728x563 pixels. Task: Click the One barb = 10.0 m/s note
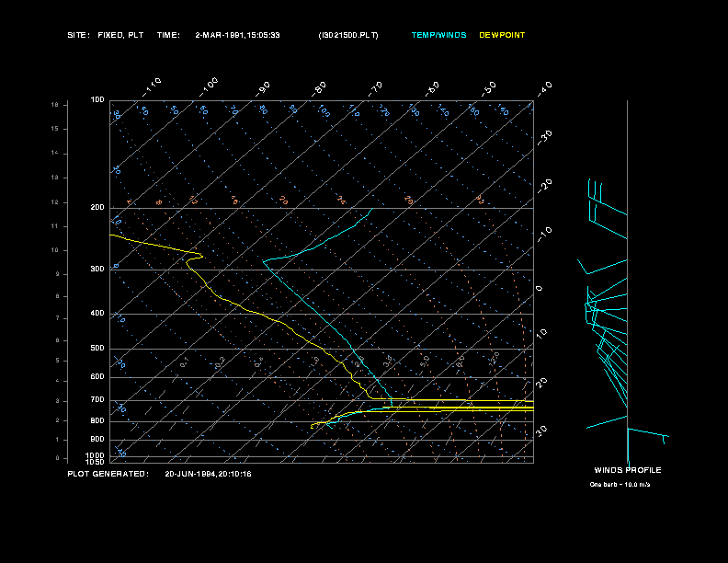(620, 485)
